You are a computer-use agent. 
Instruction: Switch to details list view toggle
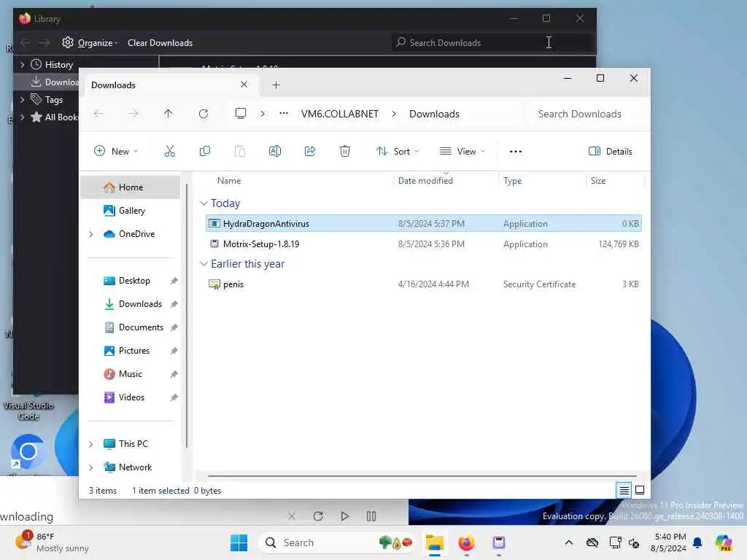point(624,490)
